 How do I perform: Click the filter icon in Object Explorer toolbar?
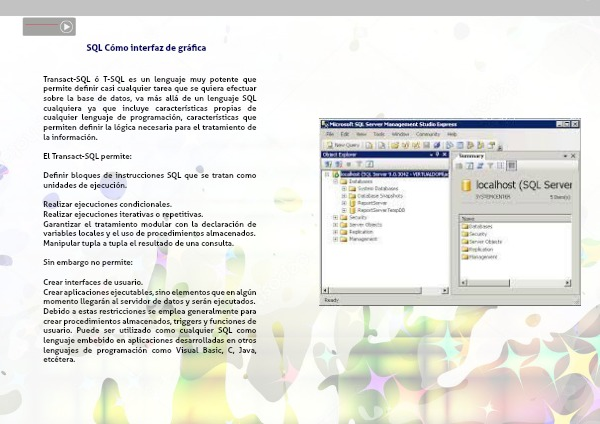(360, 164)
